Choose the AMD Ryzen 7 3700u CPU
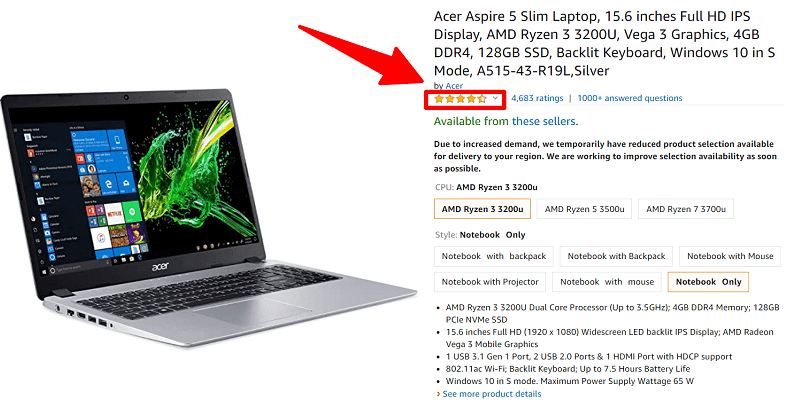This screenshot has height=408, width=794. [x=686, y=209]
